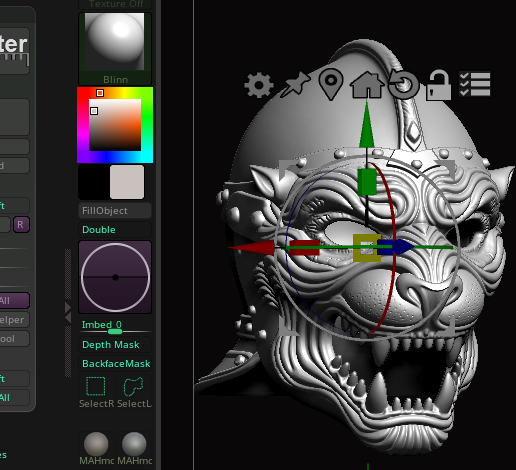Choose the SelectLasso tool icon

[134, 392]
